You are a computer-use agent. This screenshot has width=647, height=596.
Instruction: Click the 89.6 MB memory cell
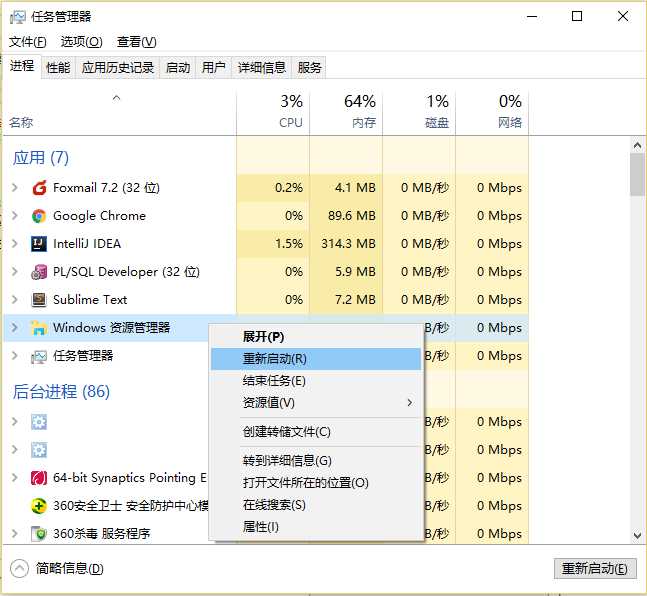346,216
